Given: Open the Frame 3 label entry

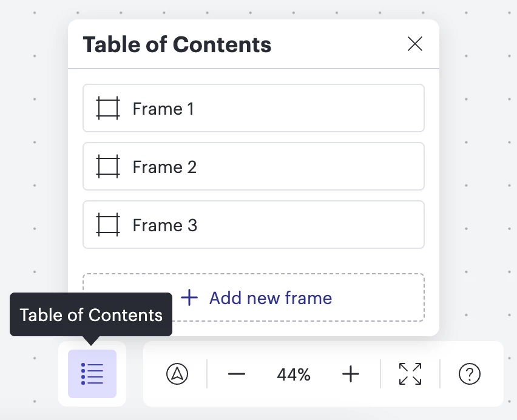Looking at the screenshot, I should [164, 225].
